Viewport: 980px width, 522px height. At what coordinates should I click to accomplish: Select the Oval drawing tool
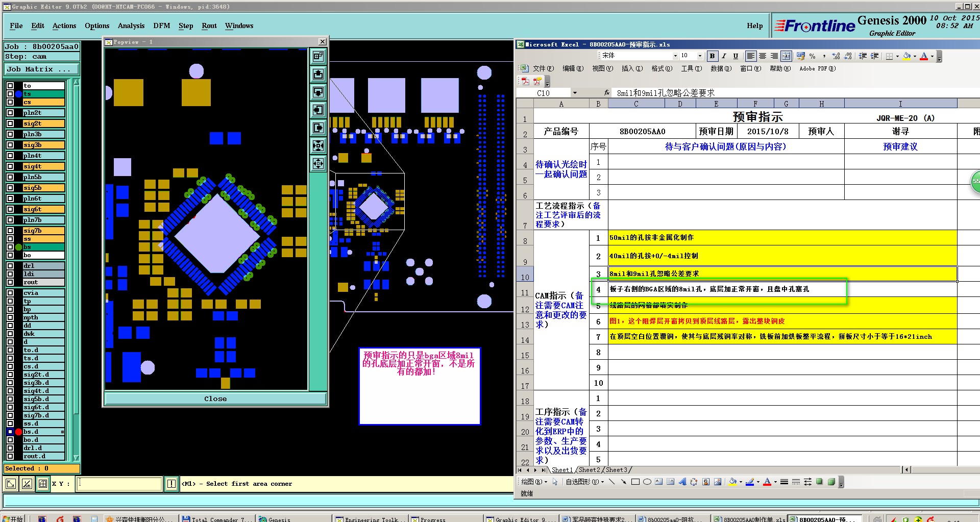point(647,482)
